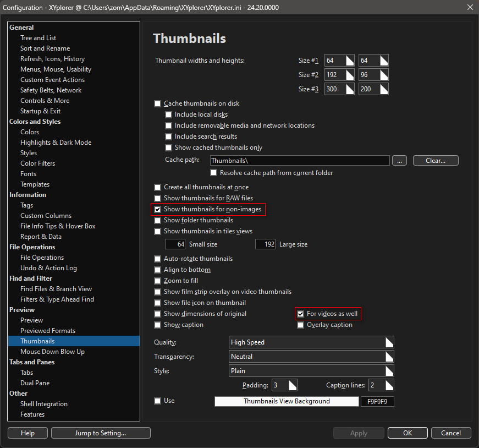The image size is (479, 448).
Task: Click the cache path browse (...) button
Action: click(x=399, y=161)
